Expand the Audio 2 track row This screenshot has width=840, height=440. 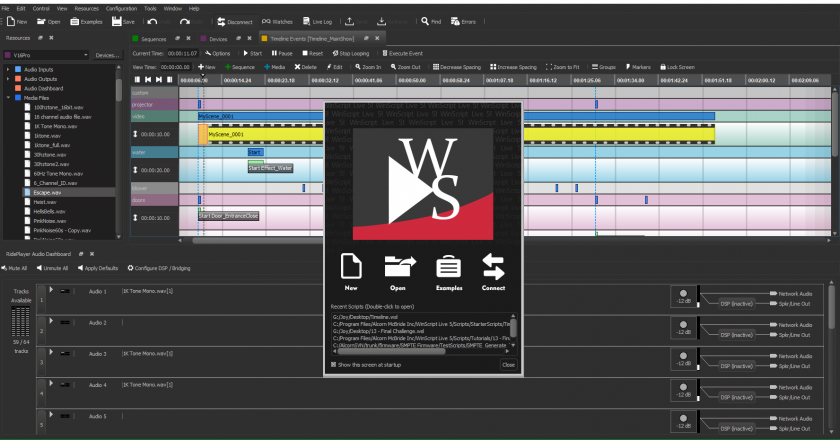(51, 321)
